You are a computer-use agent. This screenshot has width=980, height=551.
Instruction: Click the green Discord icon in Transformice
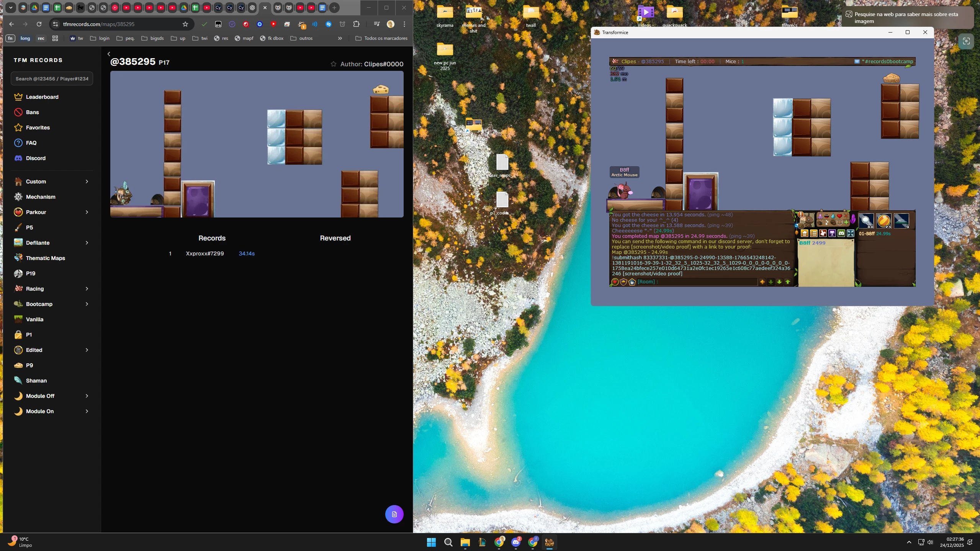841,233
